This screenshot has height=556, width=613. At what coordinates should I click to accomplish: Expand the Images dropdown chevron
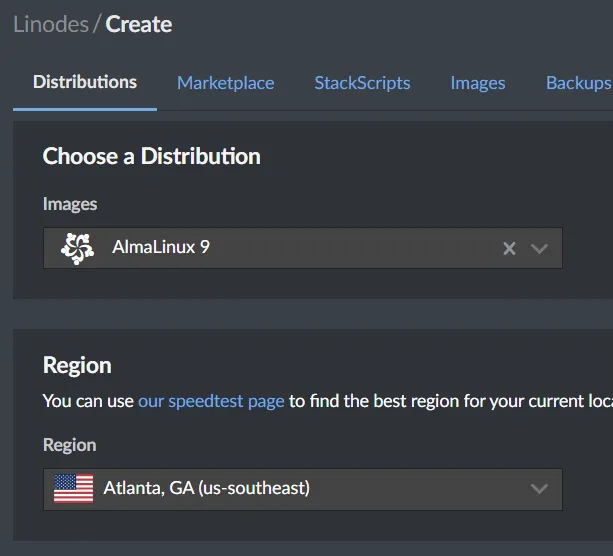[x=540, y=248]
